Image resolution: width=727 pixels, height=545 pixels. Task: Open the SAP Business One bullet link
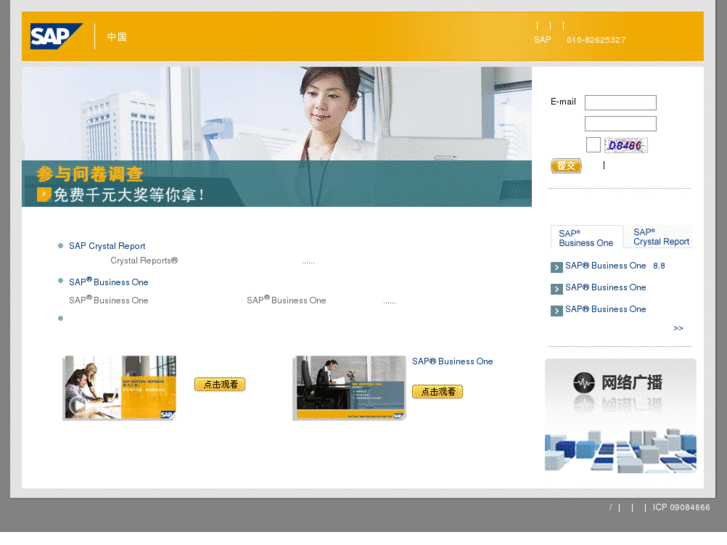(x=108, y=282)
